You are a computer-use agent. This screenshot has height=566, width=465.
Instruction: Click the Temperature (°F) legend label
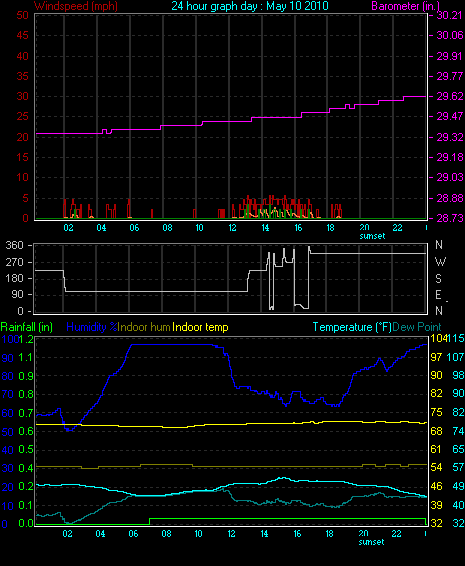(352, 327)
